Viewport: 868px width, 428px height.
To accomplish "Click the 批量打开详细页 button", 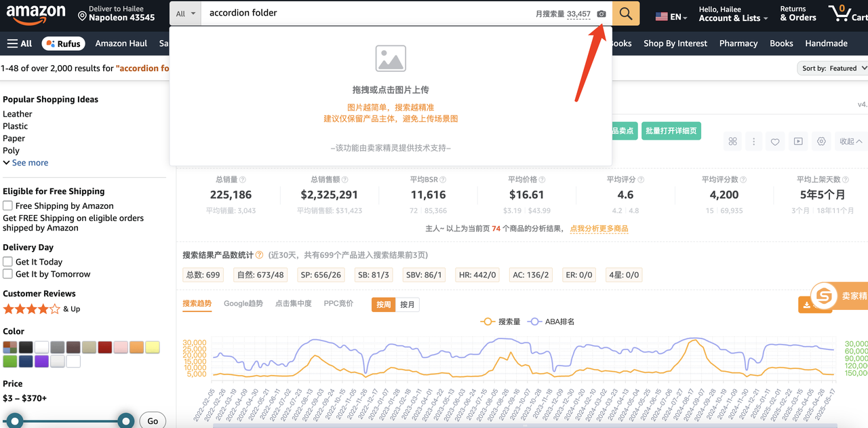I will coord(671,131).
